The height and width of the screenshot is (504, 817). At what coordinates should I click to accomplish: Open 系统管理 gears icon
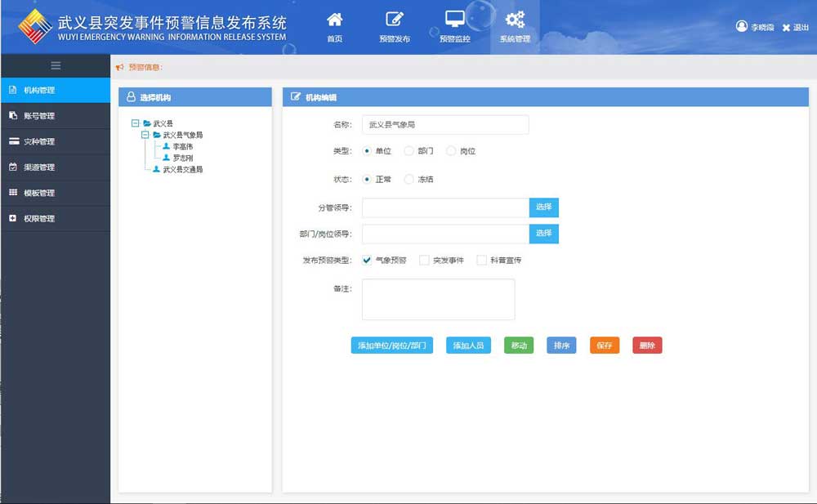tap(515, 20)
